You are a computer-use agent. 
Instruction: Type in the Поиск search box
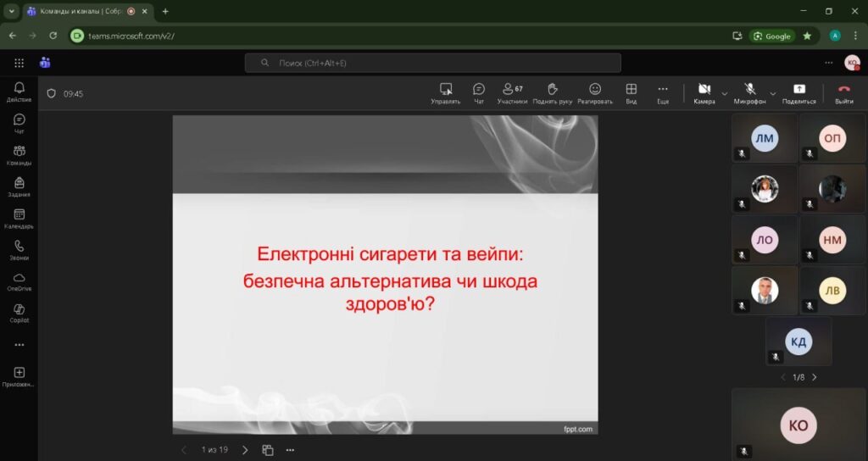pos(432,63)
